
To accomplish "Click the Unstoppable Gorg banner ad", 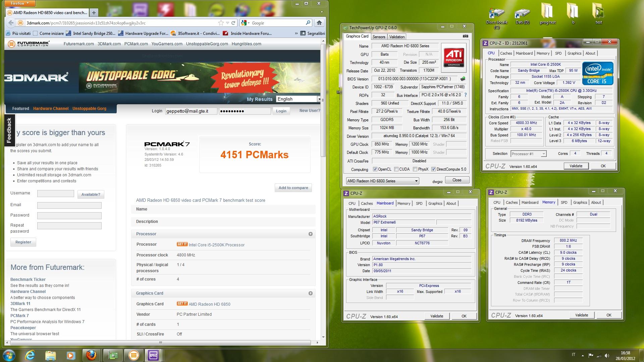I will click(200, 78).
